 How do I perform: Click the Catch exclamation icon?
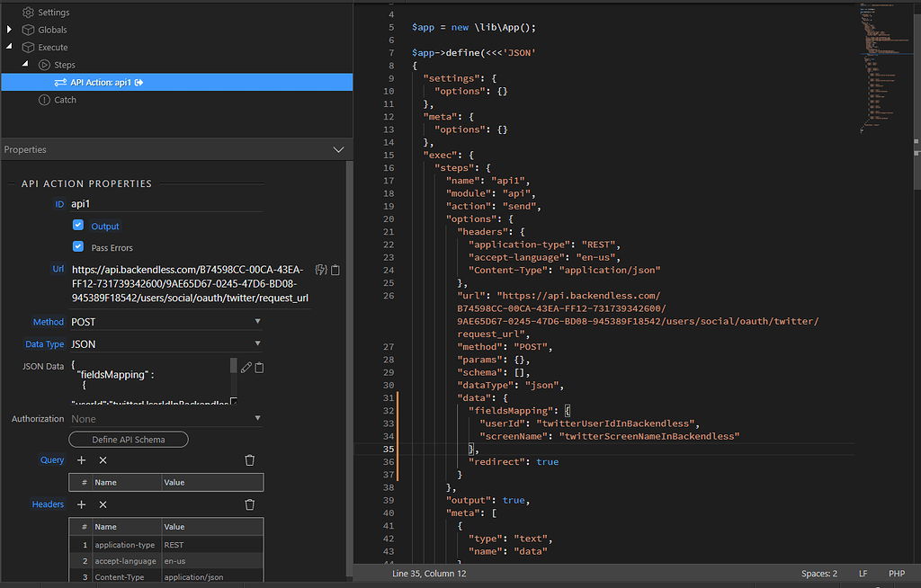click(44, 100)
